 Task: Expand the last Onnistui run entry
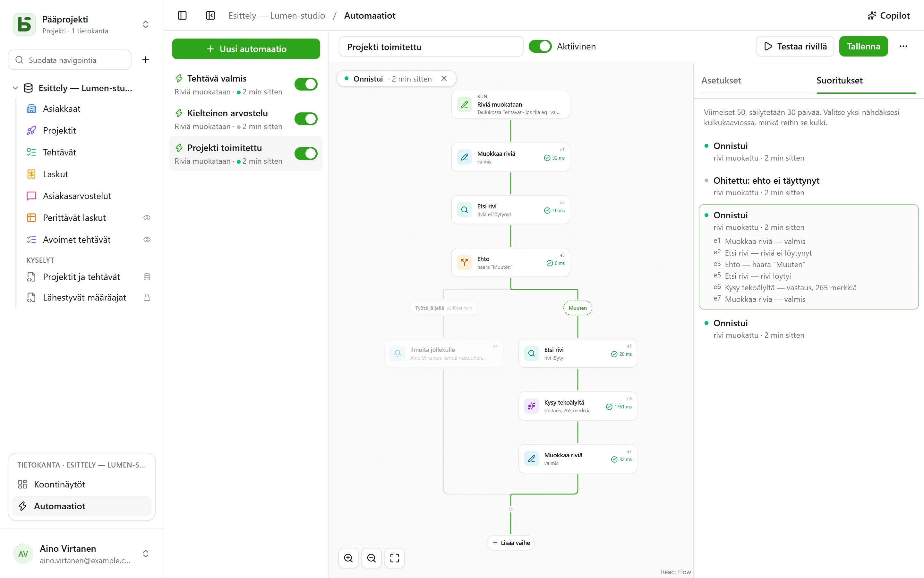click(x=808, y=329)
